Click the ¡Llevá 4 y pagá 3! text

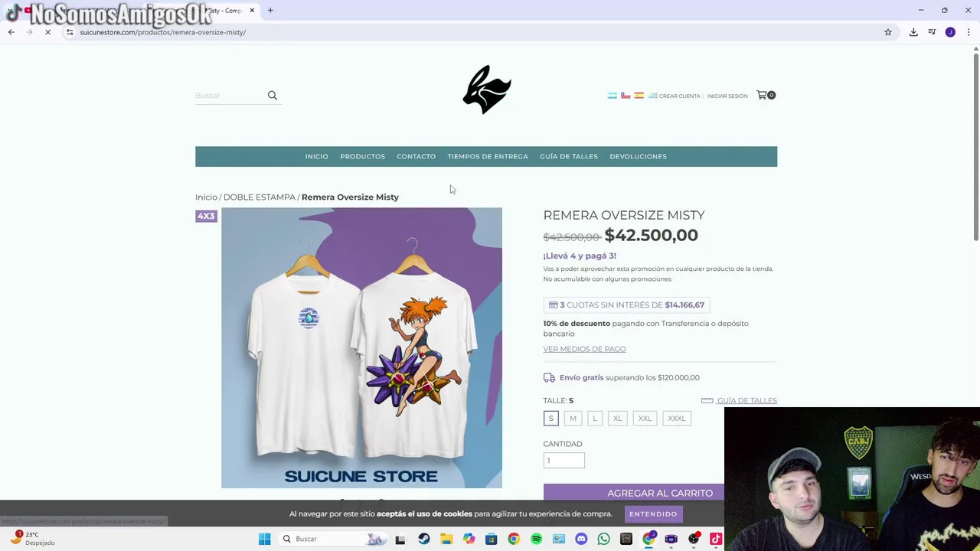[x=580, y=256]
